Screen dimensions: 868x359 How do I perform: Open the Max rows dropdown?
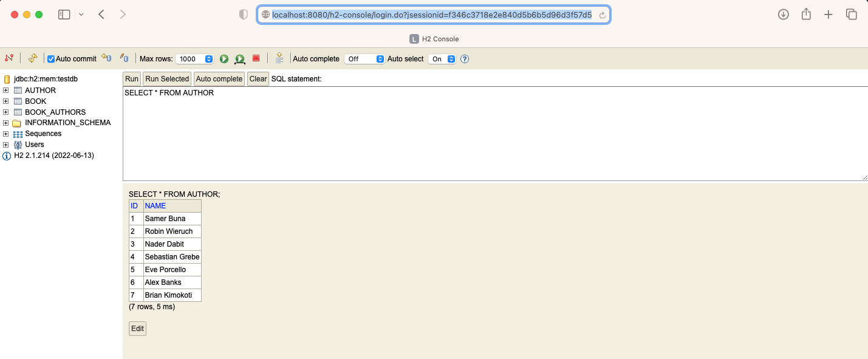tap(194, 59)
